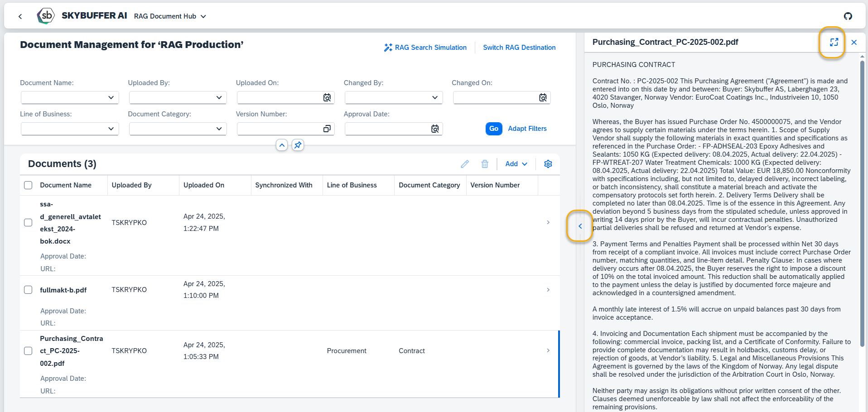Click the Go button
Screen dimensions: 868x412
[x=494, y=129]
